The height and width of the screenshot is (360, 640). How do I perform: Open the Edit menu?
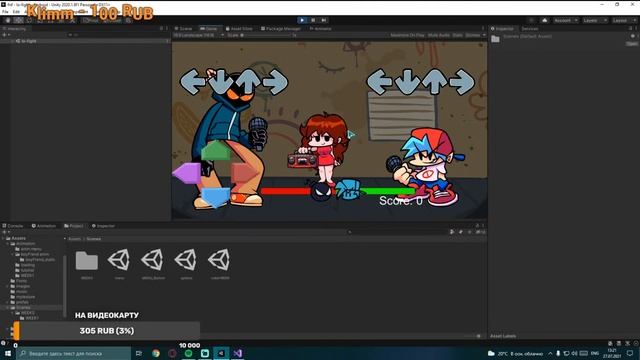(16, 12)
